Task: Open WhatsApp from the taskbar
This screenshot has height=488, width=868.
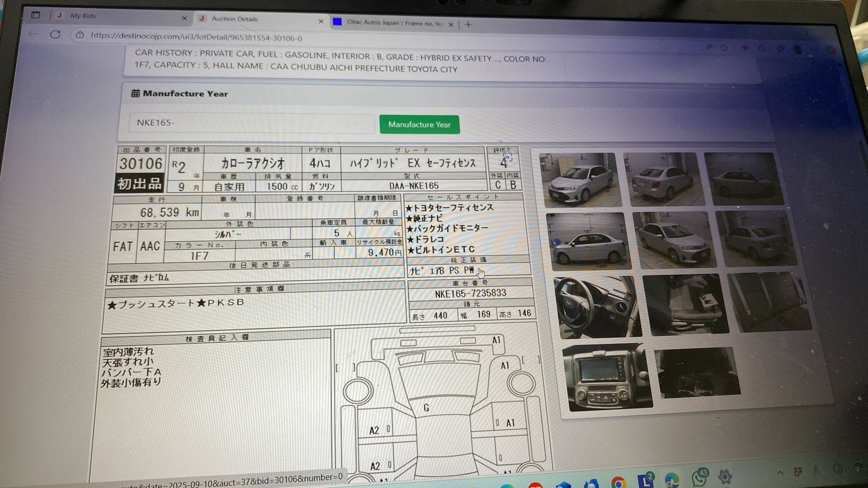Action: click(x=699, y=478)
